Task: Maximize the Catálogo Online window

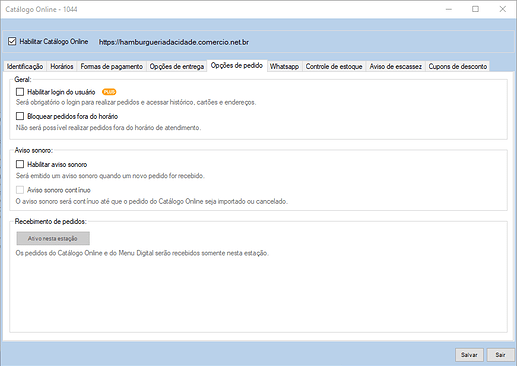Action: (x=476, y=9)
